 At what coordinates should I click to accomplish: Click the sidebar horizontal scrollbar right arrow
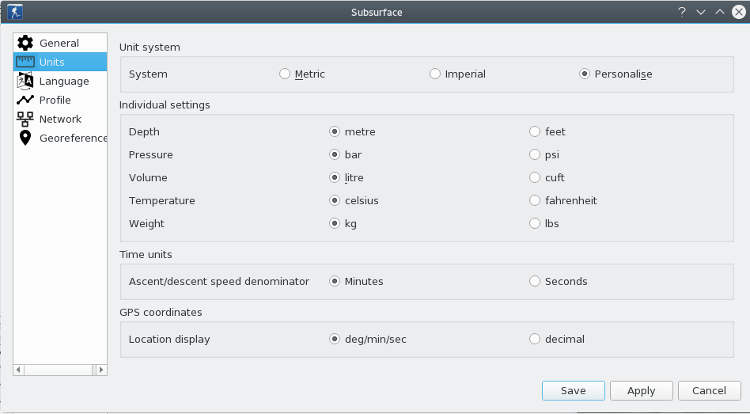[x=100, y=370]
